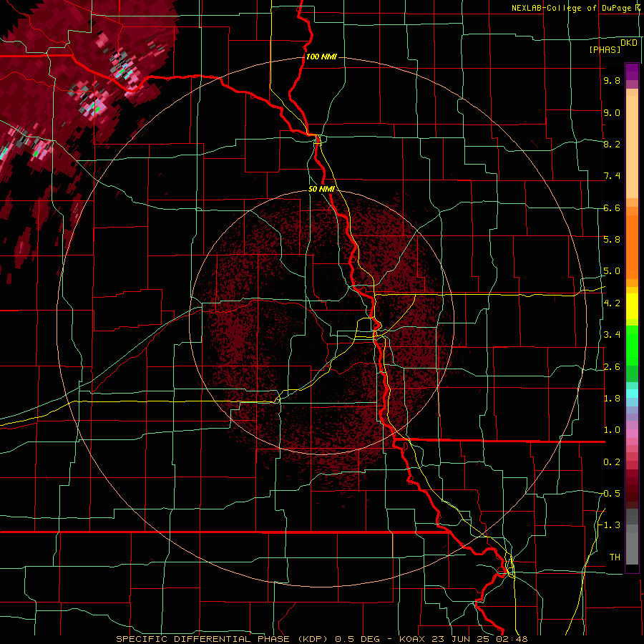
Task: Click the DKD product label
Action: pyautogui.click(x=629, y=43)
